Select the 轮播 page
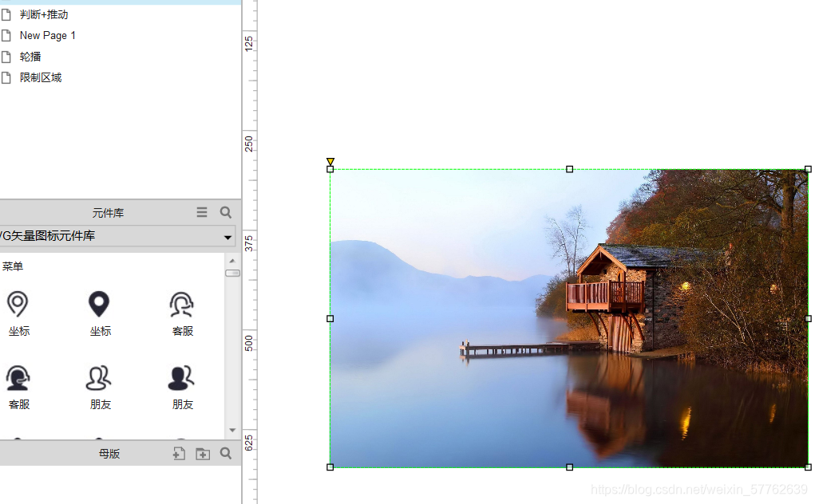 coord(30,57)
